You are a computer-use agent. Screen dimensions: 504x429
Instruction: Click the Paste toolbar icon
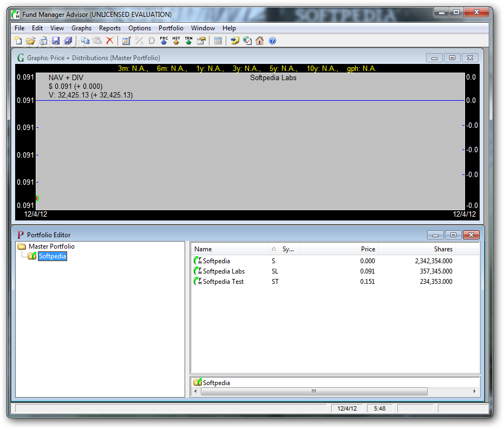[x=97, y=41]
